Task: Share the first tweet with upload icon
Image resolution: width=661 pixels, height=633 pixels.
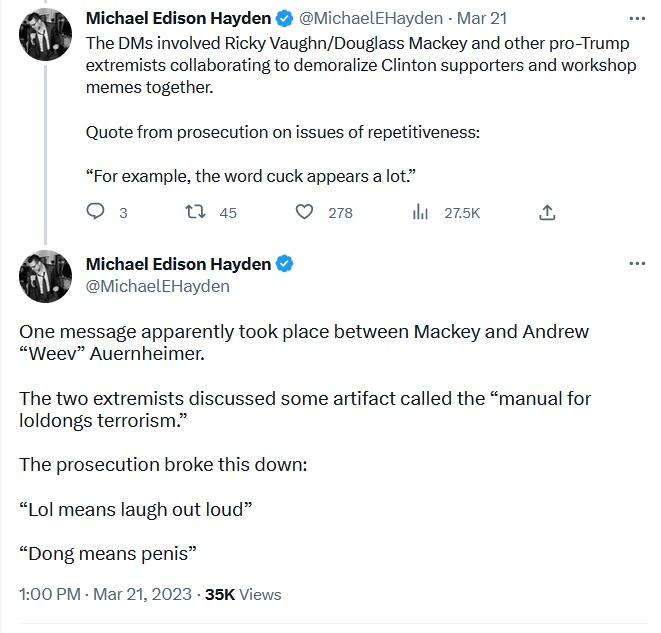Action: pos(547,212)
